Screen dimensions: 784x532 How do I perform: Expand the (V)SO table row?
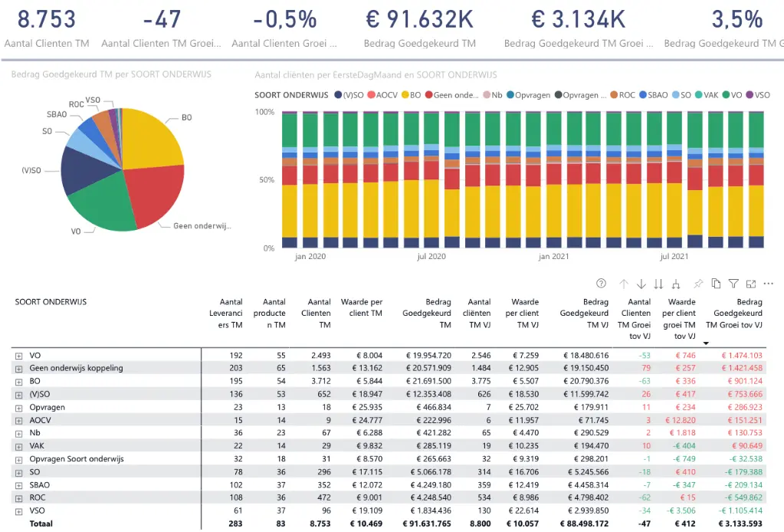tap(19, 395)
